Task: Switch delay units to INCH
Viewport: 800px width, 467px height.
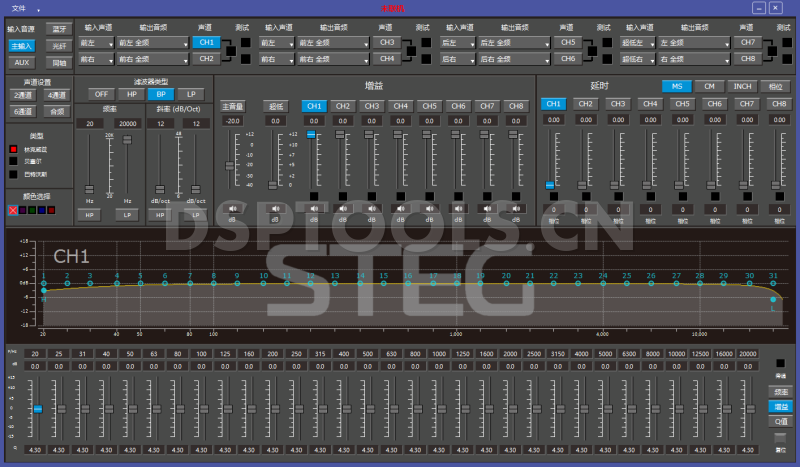Action: (742, 86)
